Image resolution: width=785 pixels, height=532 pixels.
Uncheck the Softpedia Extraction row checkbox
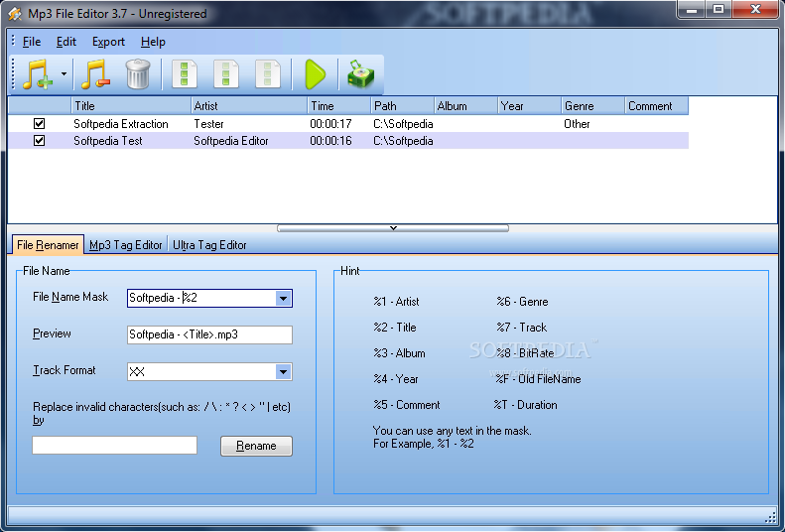point(39,124)
